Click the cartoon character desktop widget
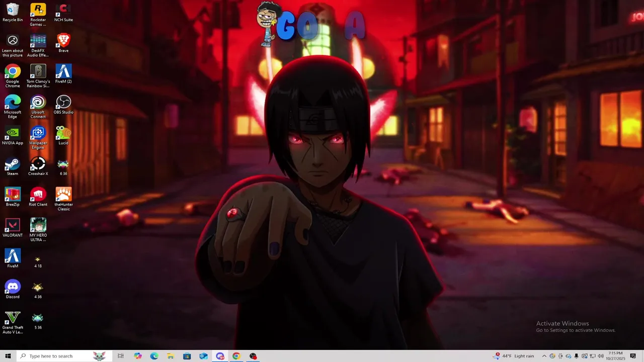 click(x=267, y=23)
